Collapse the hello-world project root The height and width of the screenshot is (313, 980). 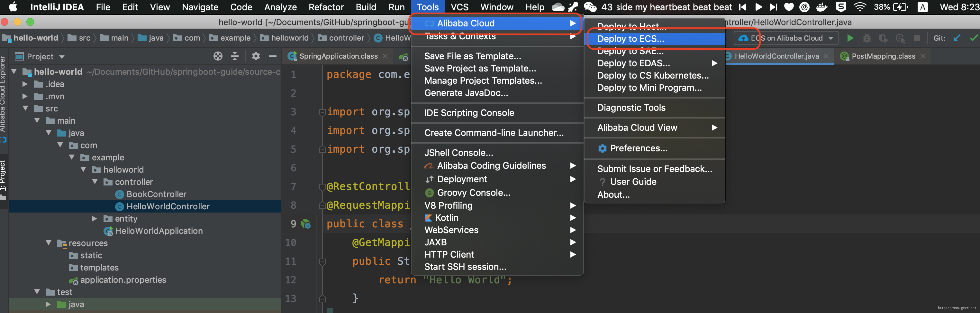pos(14,72)
